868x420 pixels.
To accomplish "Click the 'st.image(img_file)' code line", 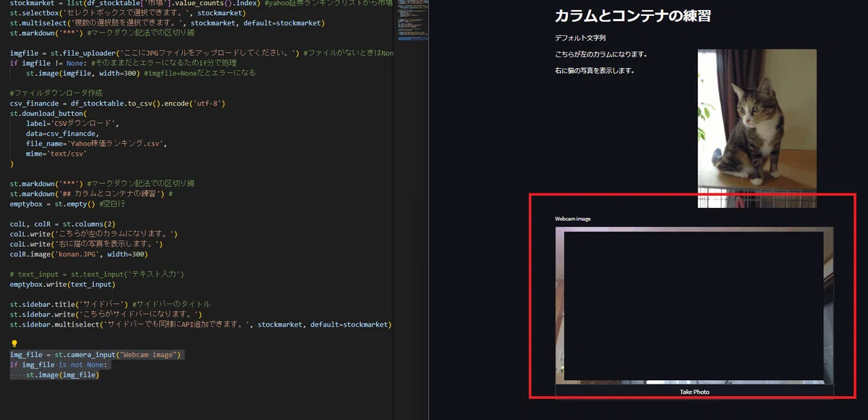I will 62,375.
